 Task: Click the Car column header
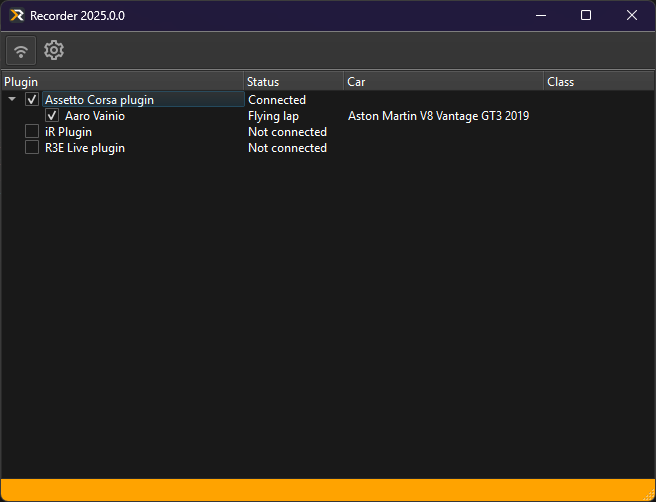tap(442, 82)
